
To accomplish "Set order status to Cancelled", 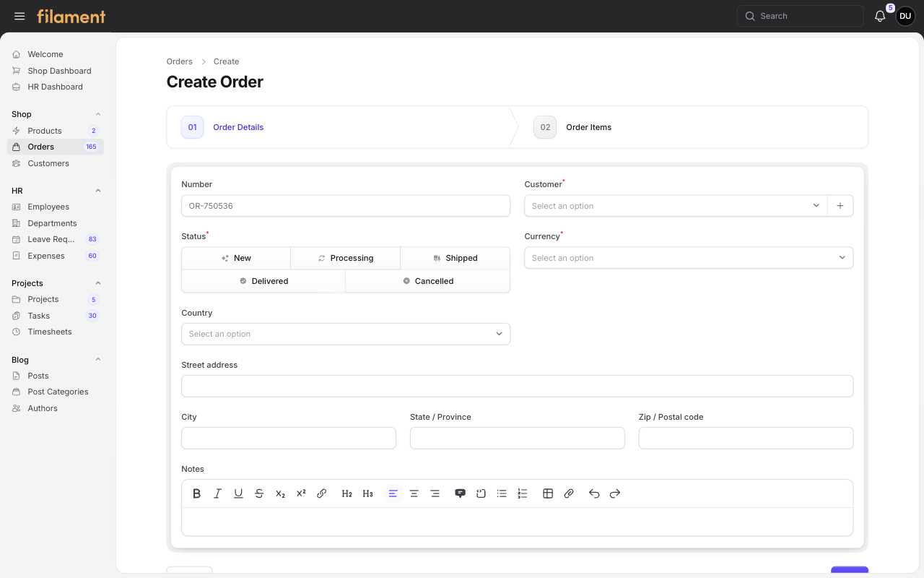I will [x=428, y=281].
